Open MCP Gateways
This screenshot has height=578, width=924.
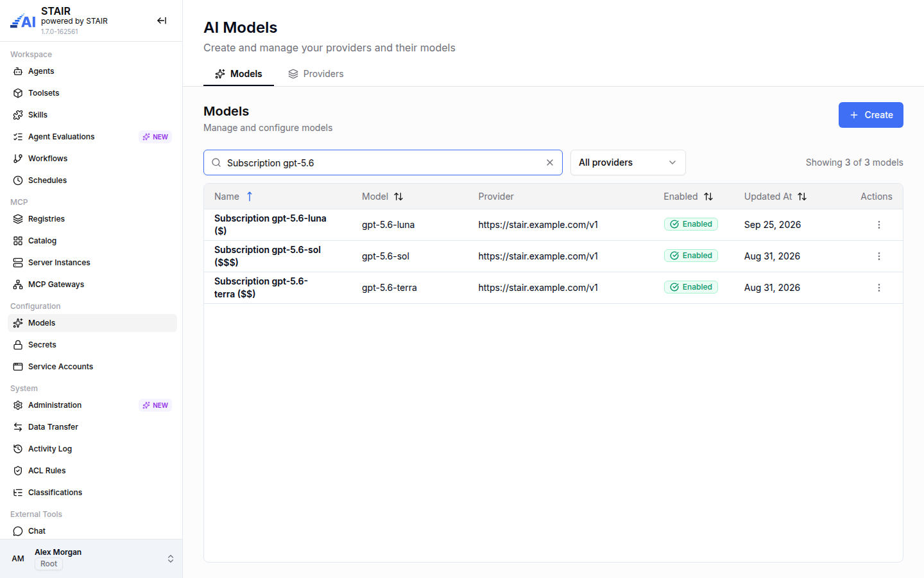click(x=92, y=285)
